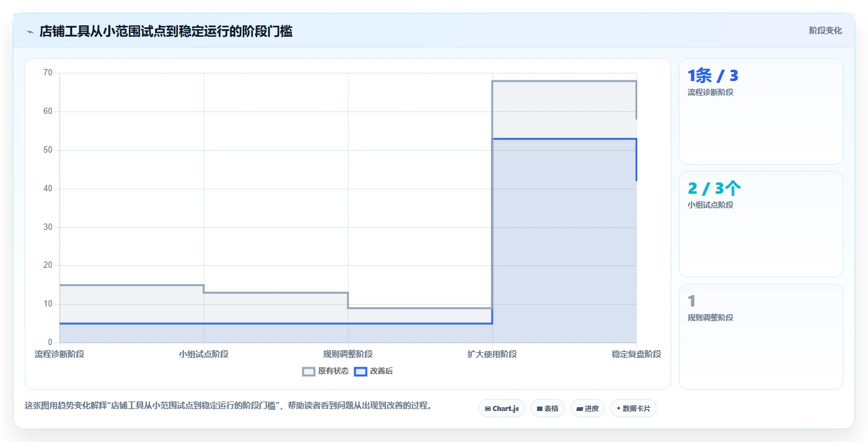Click the progress icon in 进度 tag
Viewport: 868px width, 442px height.
(580, 409)
